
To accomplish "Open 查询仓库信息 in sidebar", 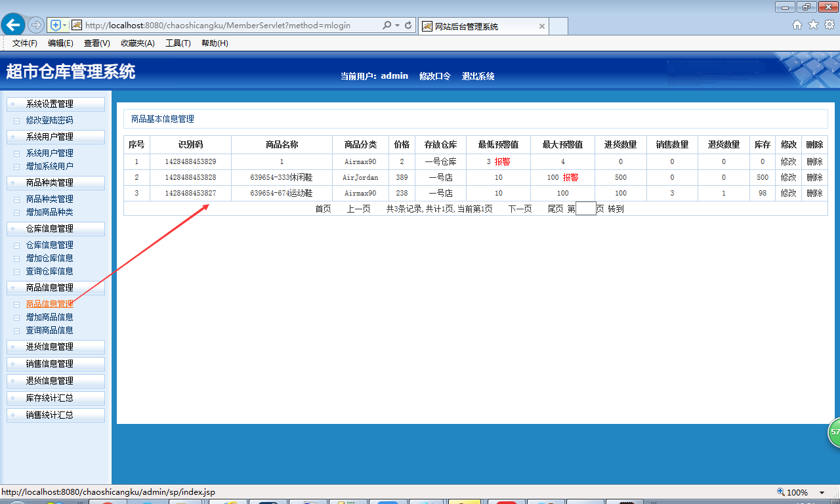I will [x=49, y=272].
